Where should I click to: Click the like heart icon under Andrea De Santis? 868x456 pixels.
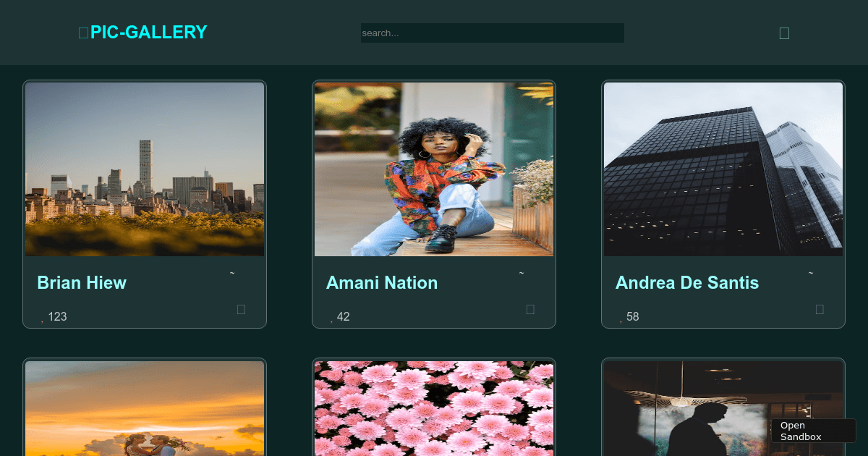pyautogui.click(x=621, y=319)
